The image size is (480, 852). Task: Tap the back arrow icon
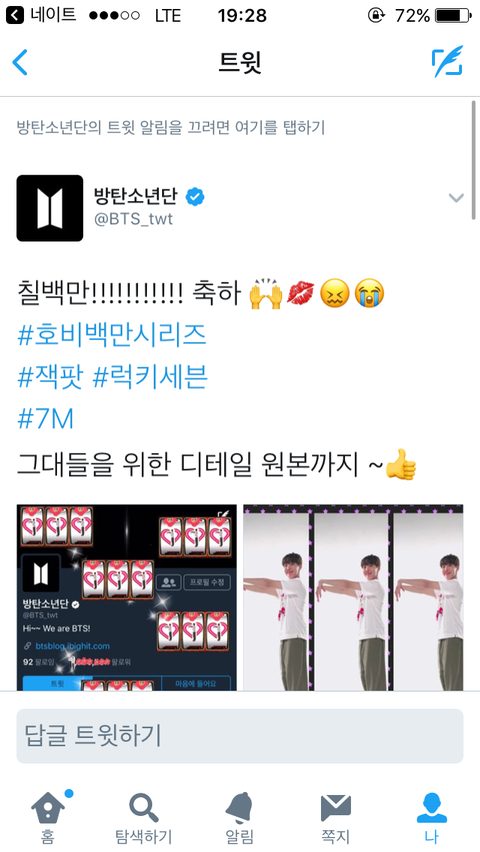point(20,62)
